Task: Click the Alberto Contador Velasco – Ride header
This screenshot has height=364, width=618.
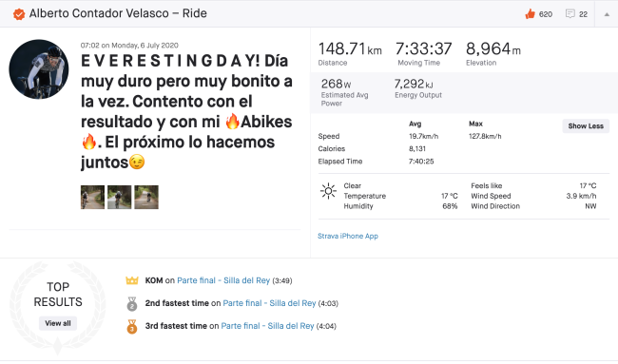Action: pos(118,14)
